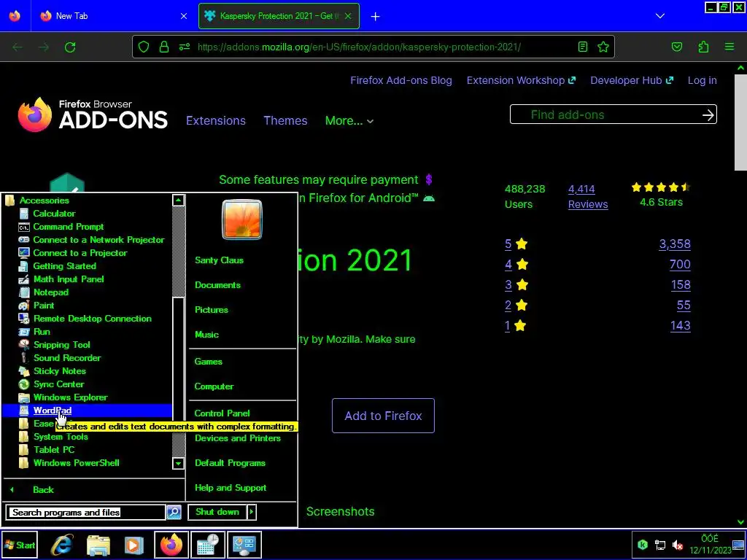Submit the add-ons search with the arrow
Screen dimensions: 747x560
pyautogui.click(x=708, y=114)
